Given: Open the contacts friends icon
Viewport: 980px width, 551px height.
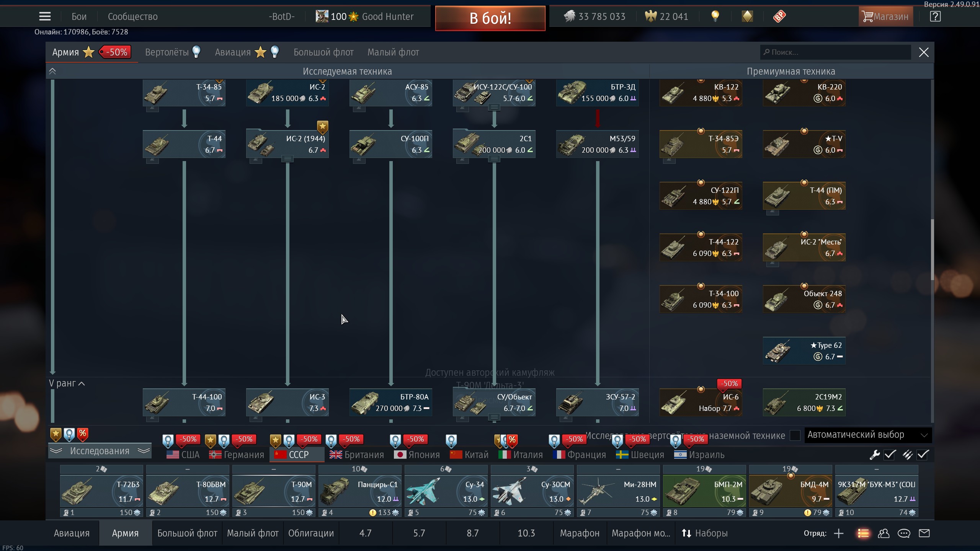Looking at the screenshot, I should 884,533.
